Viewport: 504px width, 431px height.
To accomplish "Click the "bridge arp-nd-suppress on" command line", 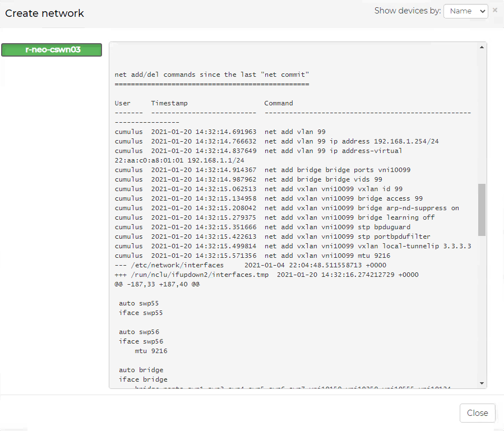I will [x=362, y=208].
